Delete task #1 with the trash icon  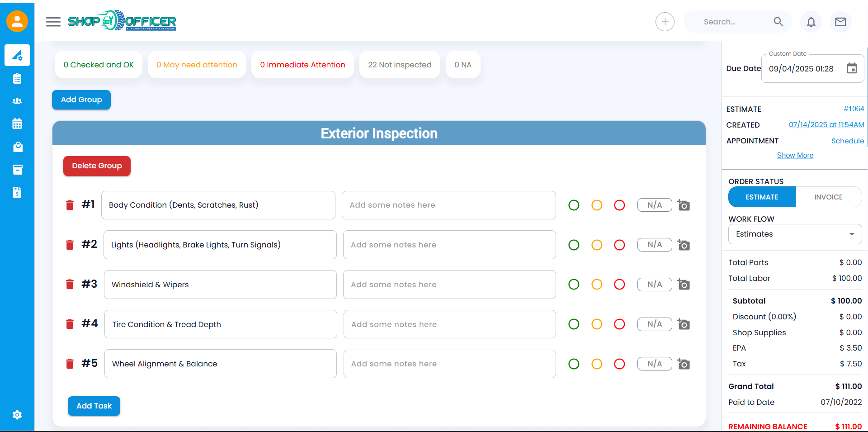[70, 205]
